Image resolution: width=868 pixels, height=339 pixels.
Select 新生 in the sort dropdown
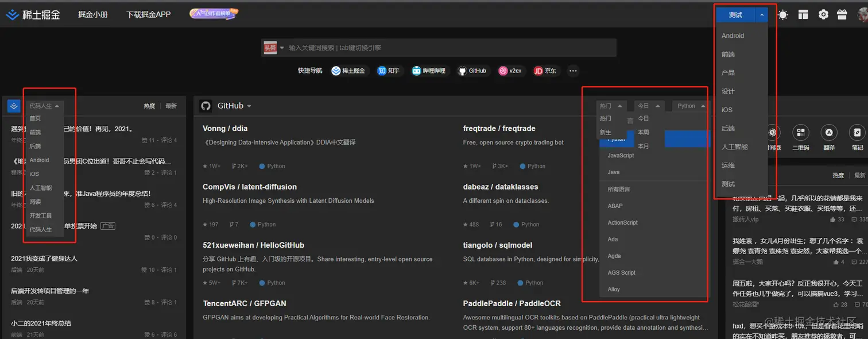pyautogui.click(x=606, y=132)
